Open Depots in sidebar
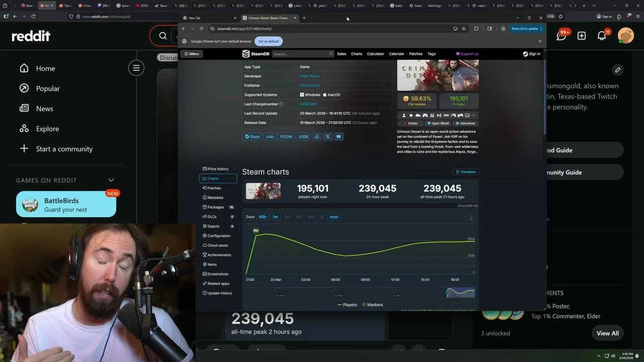Screen dimensions: 644x362 point(218,226)
